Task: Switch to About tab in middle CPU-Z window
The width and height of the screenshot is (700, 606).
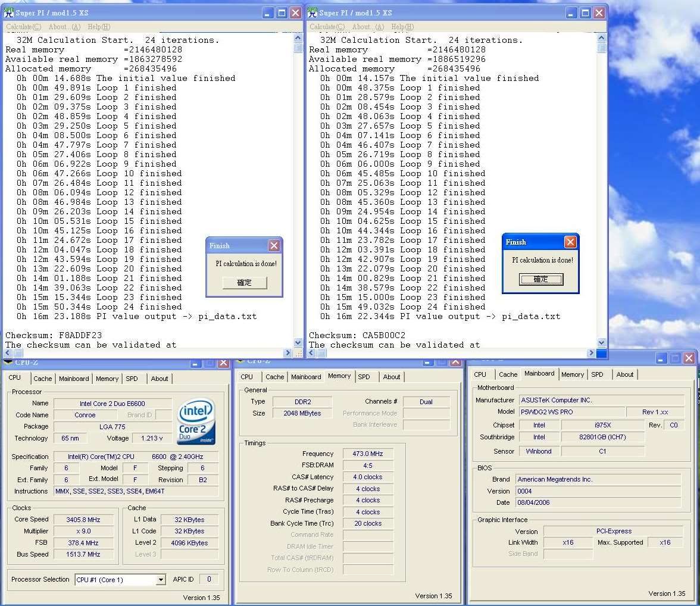Action: tap(392, 377)
